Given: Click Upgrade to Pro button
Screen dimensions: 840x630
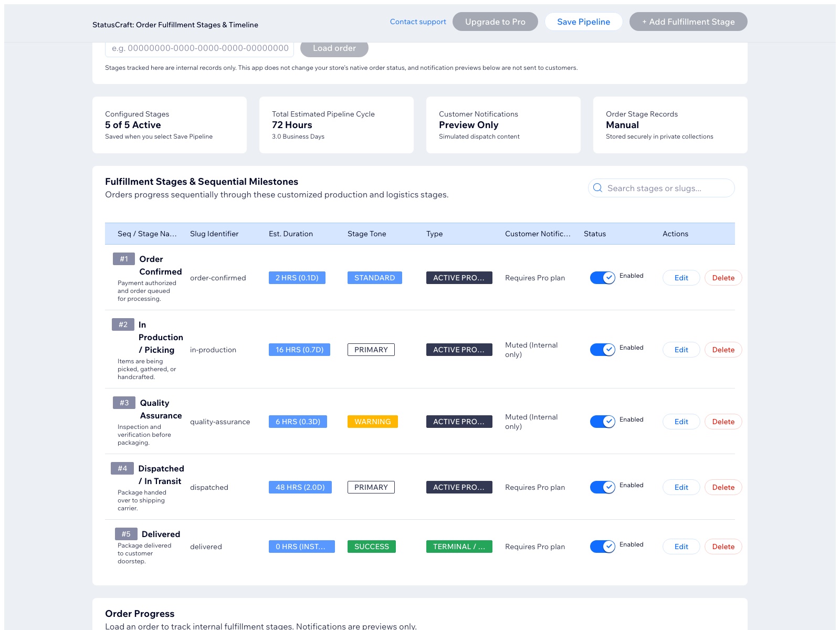Looking at the screenshot, I should pos(495,22).
